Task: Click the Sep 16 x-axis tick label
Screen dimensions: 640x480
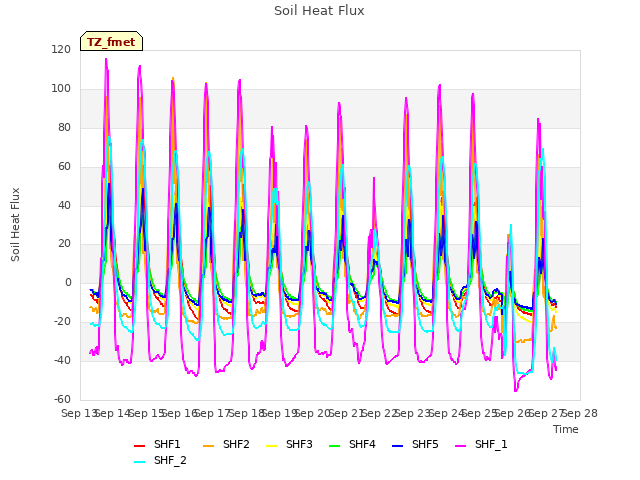Action: (180, 413)
